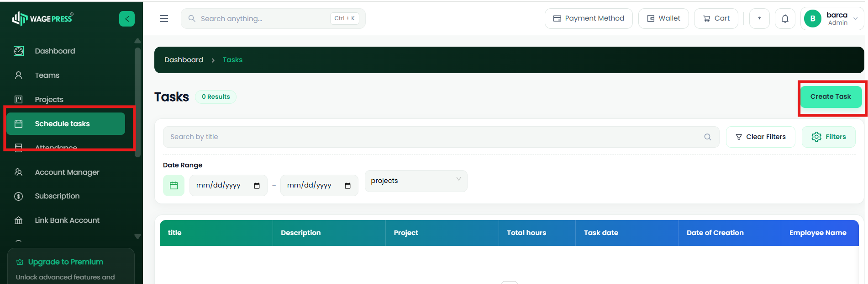Open the start date calendar picker icon
The image size is (868, 284).
tap(257, 186)
